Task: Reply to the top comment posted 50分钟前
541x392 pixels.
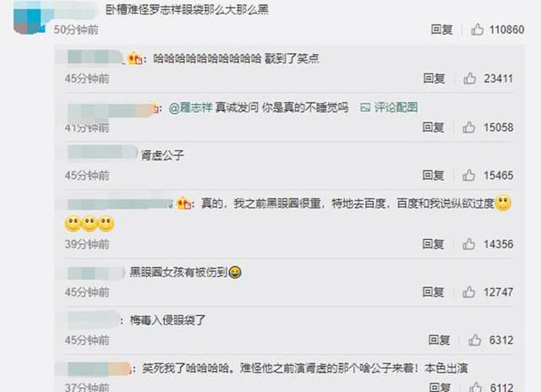Action: (441, 30)
